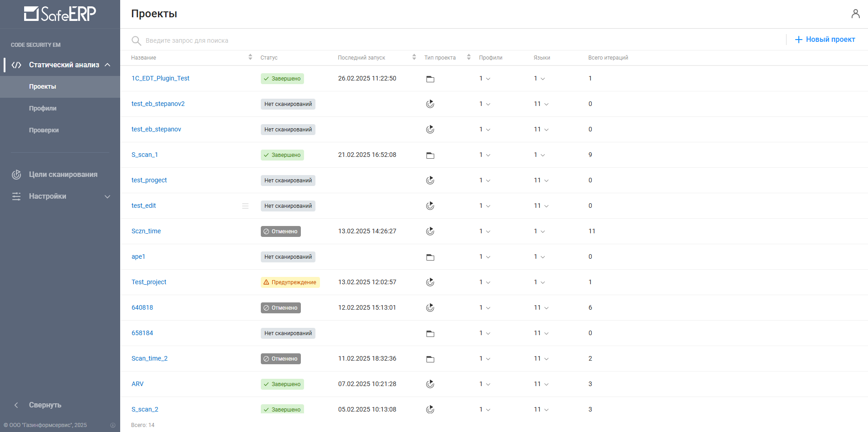
Task: Click date 07.02.2025 10:21:28
Action: tap(367, 384)
